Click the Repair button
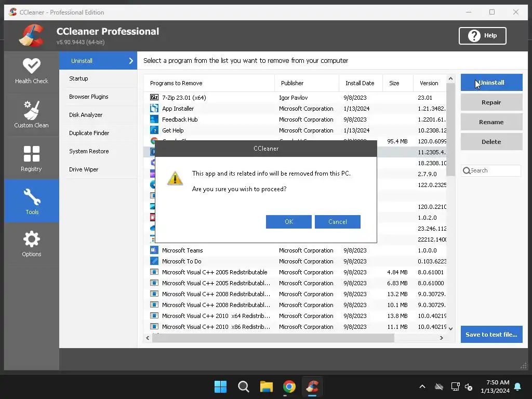Image resolution: width=532 pixels, height=399 pixels. point(491,102)
